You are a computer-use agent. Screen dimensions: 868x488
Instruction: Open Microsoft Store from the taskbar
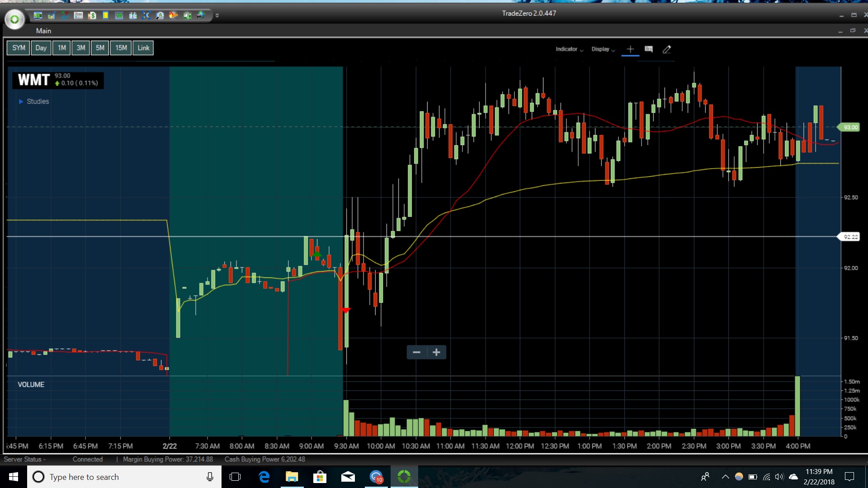(x=320, y=477)
